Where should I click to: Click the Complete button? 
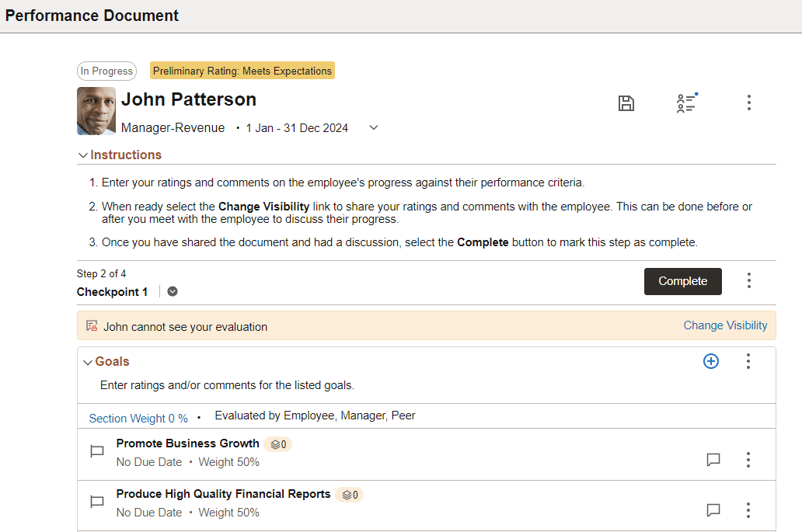(682, 281)
